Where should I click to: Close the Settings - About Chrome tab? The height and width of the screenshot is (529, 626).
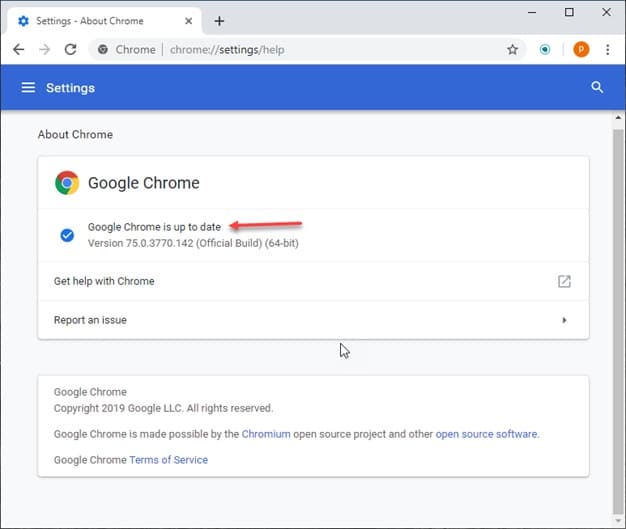click(188, 21)
